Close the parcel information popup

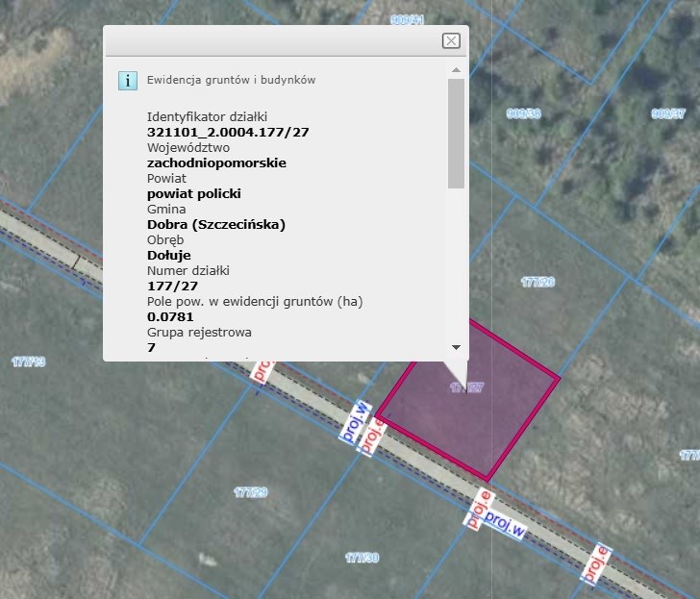(450, 40)
